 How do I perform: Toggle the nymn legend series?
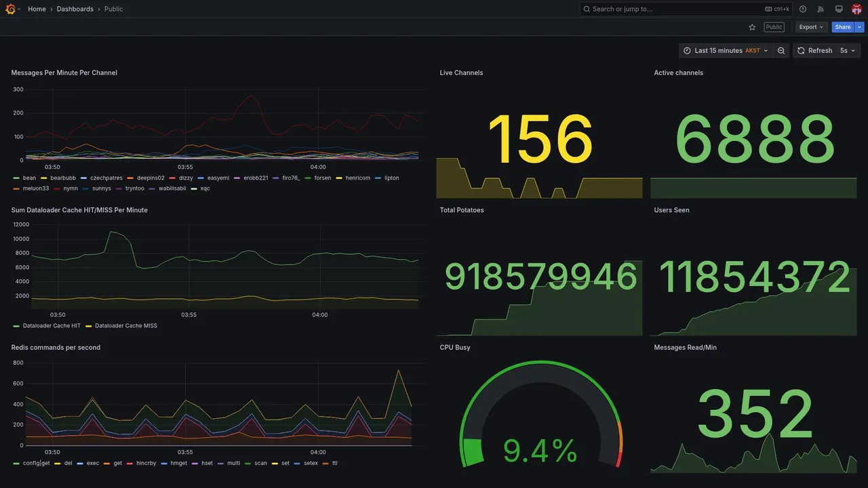click(x=71, y=188)
